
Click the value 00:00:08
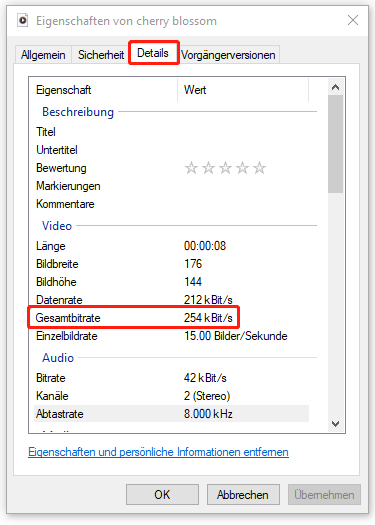pyautogui.click(x=205, y=246)
